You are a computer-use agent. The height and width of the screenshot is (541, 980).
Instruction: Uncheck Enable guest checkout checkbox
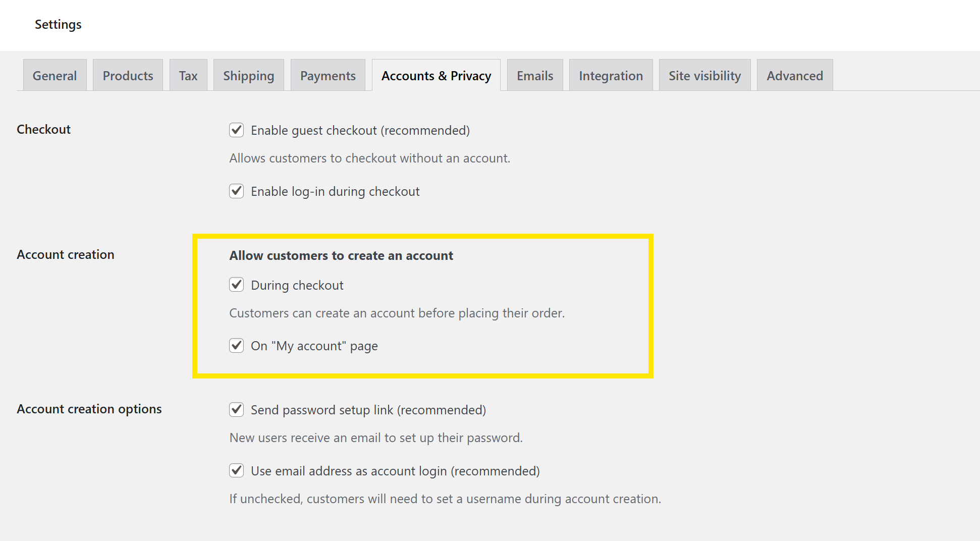[237, 130]
